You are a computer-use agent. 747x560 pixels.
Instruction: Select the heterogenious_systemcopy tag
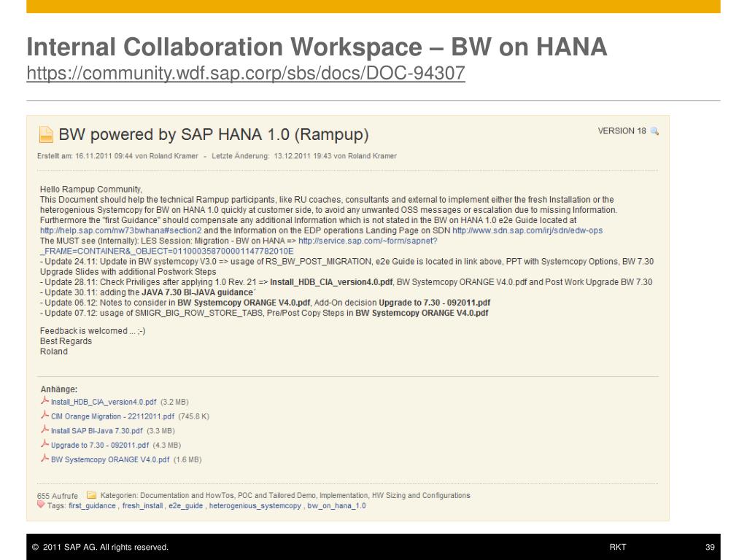[255, 506]
